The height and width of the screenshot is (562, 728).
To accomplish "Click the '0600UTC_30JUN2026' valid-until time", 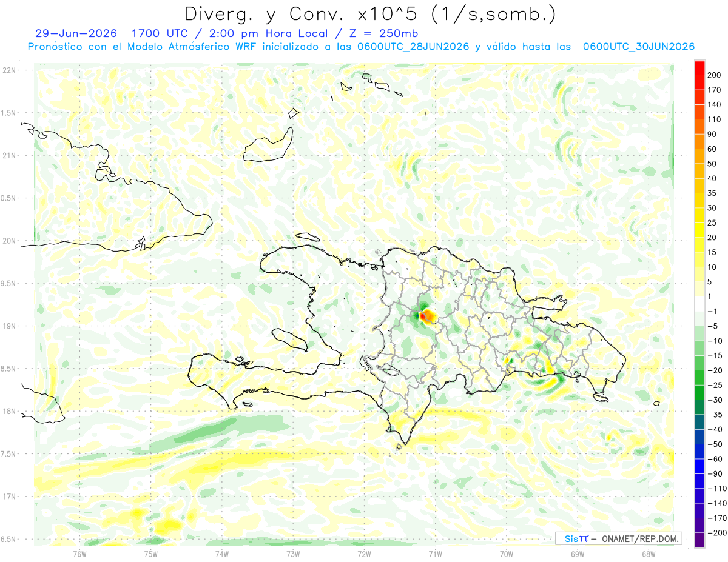I will 638,46.
